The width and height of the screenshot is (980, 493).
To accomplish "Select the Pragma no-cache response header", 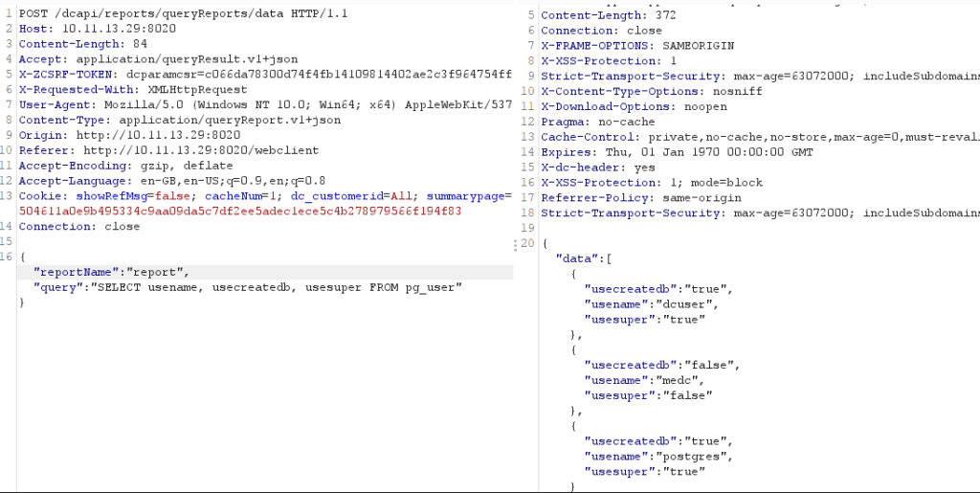I will (598, 122).
